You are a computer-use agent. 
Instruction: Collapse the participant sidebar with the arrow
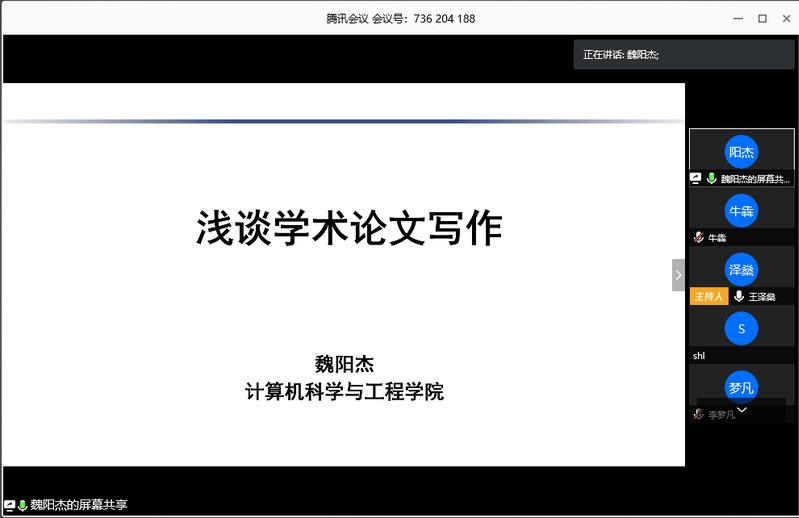[x=678, y=274]
